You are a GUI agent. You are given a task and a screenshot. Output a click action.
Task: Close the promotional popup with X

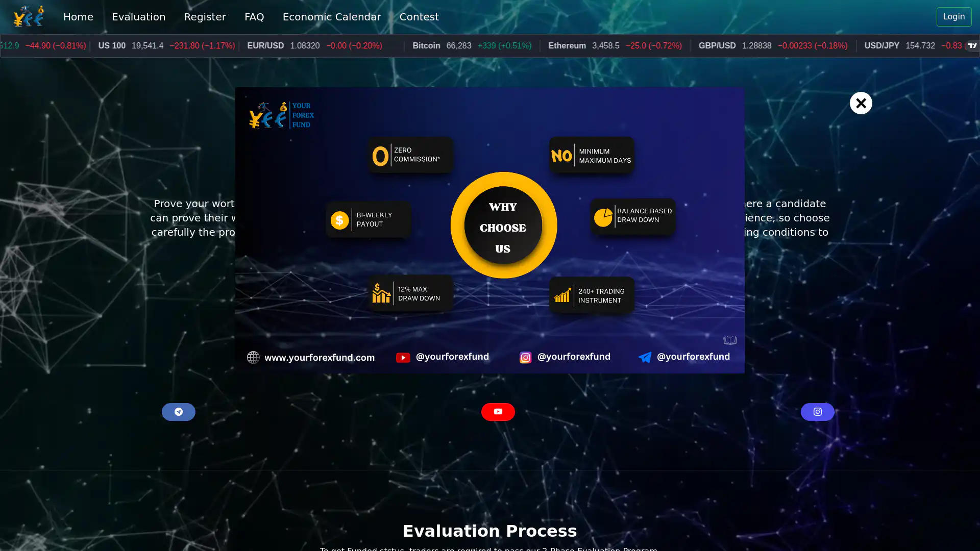click(861, 103)
